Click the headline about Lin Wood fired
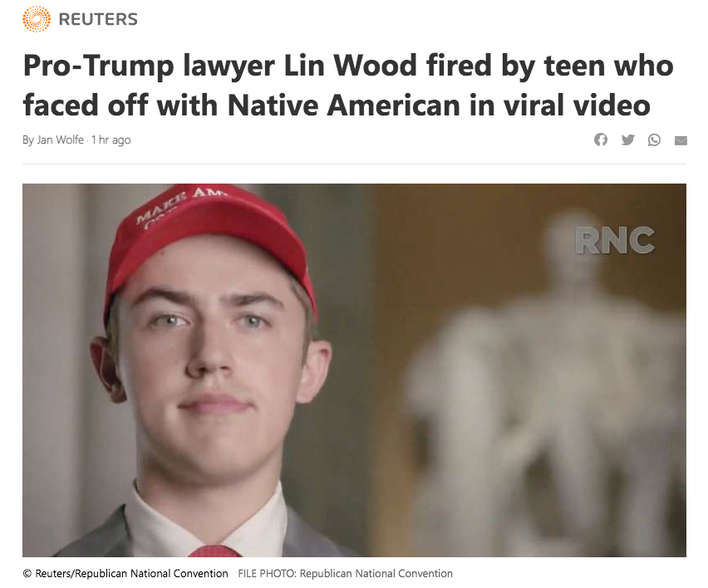Screen dimensions: 708x588 (x=348, y=86)
